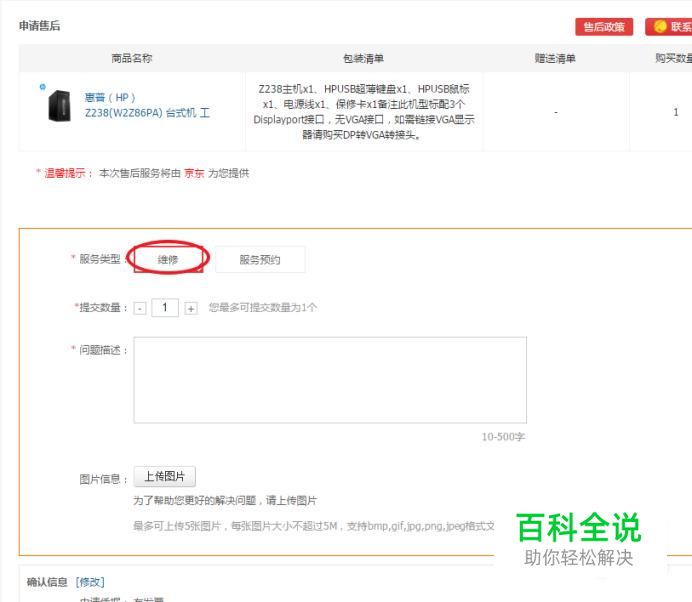
Task: Click into the 问题描述 text area
Action: pos(330,380)
